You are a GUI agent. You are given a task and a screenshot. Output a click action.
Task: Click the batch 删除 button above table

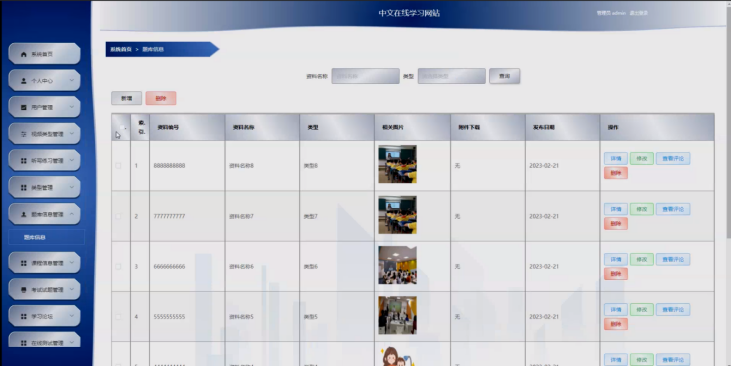click(x=161, y=99)
